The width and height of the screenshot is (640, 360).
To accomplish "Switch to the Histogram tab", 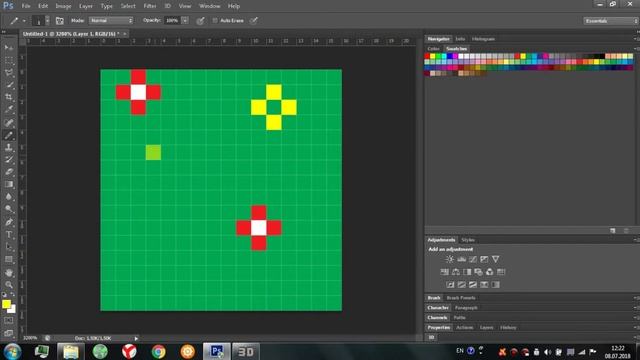I will (483, 39).
